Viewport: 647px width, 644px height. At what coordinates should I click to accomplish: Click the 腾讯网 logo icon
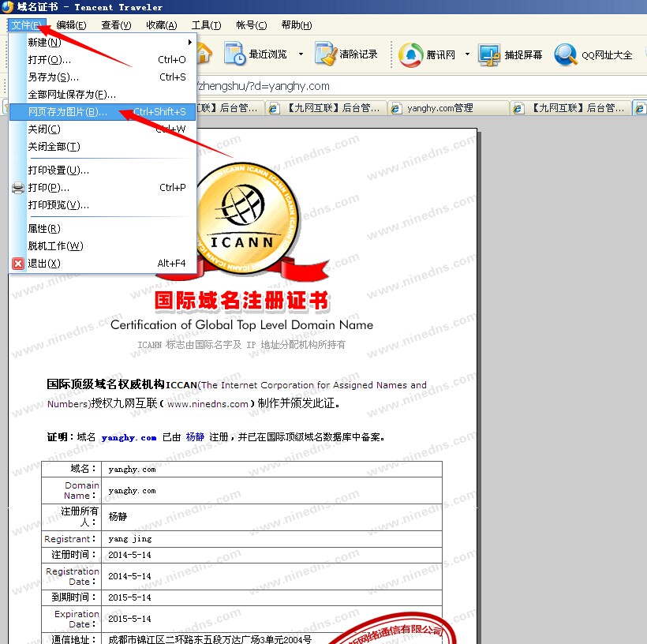tap(410, 55)
